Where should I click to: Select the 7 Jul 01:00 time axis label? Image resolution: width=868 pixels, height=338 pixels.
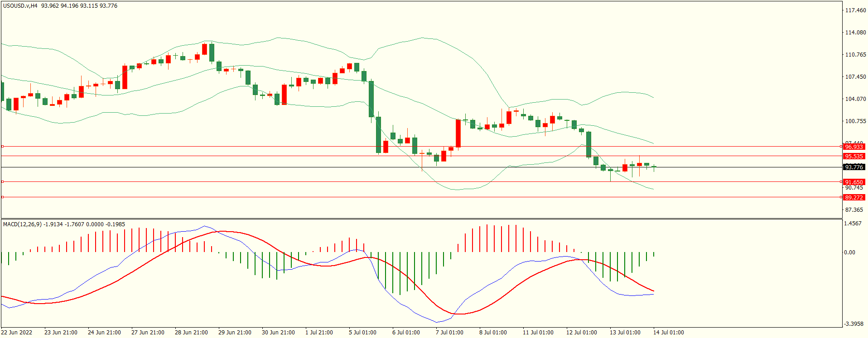coord(449,332)
